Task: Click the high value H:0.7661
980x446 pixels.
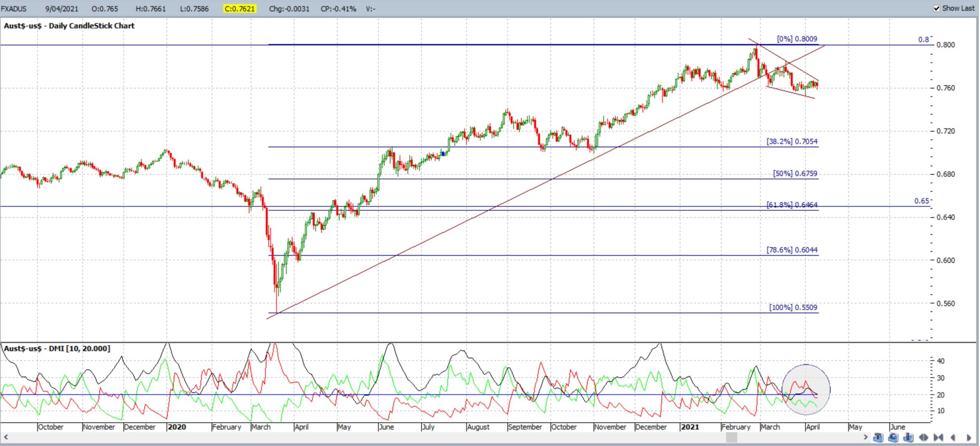Action: [x=151, y=9]
